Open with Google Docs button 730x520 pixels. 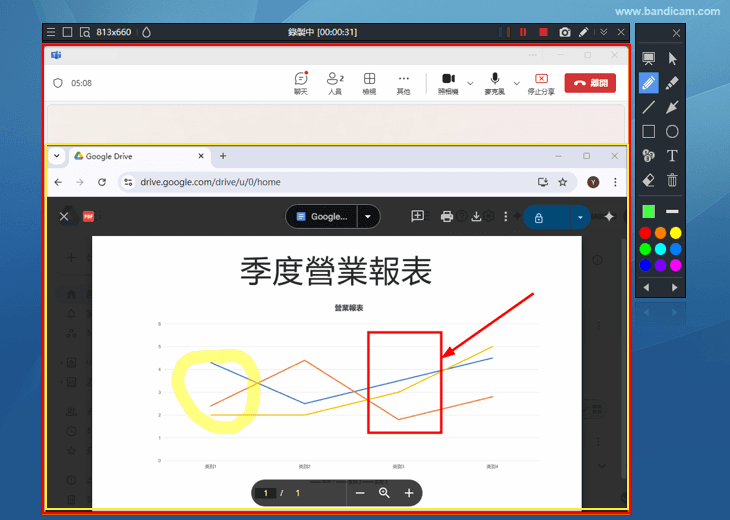coord(322,216)
